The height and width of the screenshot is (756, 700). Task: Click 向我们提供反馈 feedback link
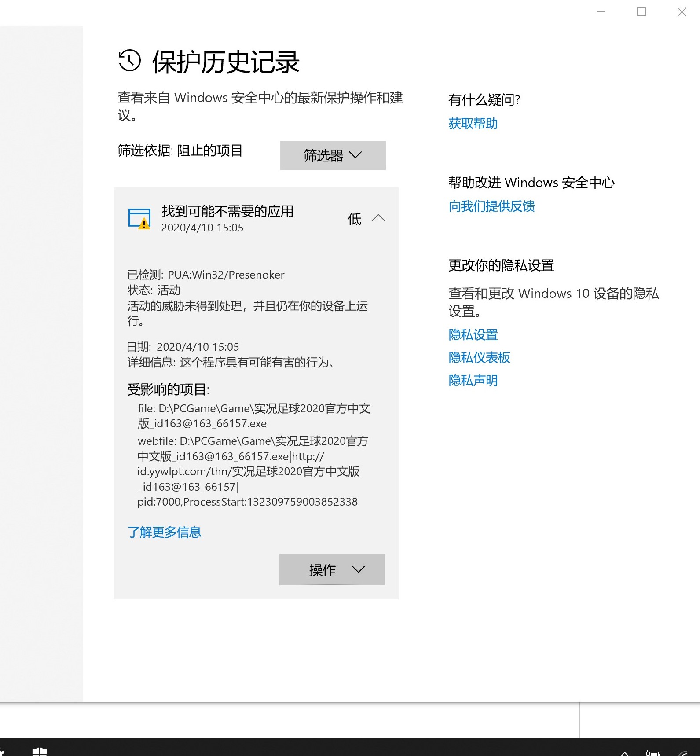click(x=491, y=206)
